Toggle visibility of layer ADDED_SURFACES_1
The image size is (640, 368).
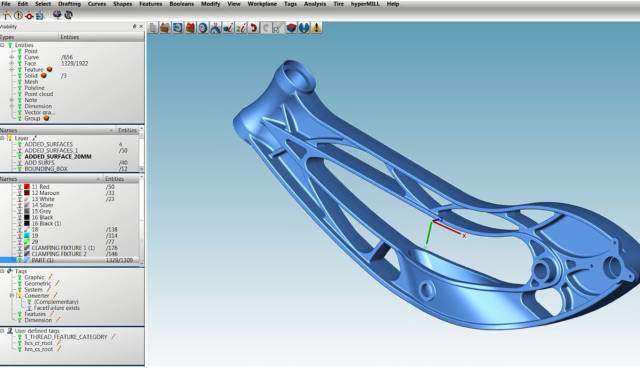pos(19,151)
